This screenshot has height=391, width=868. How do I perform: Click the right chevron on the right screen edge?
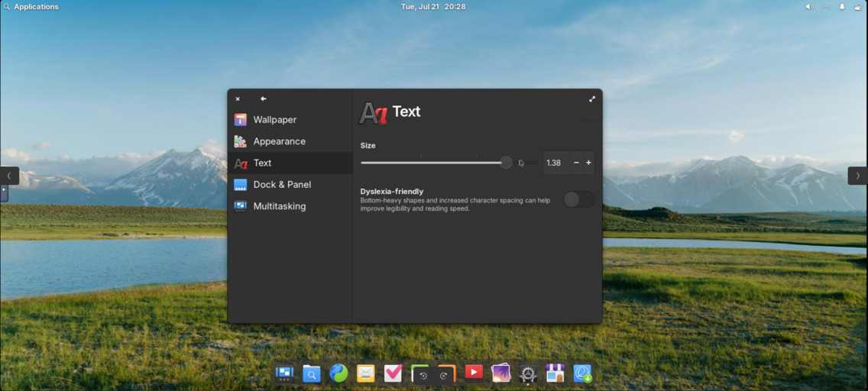[858, 176]
